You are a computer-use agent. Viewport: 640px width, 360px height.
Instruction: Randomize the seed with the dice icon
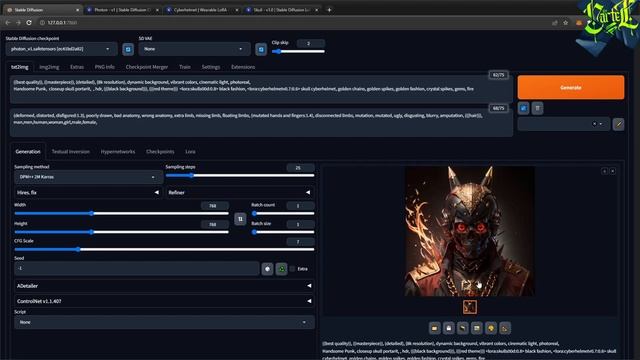[267, 269]
